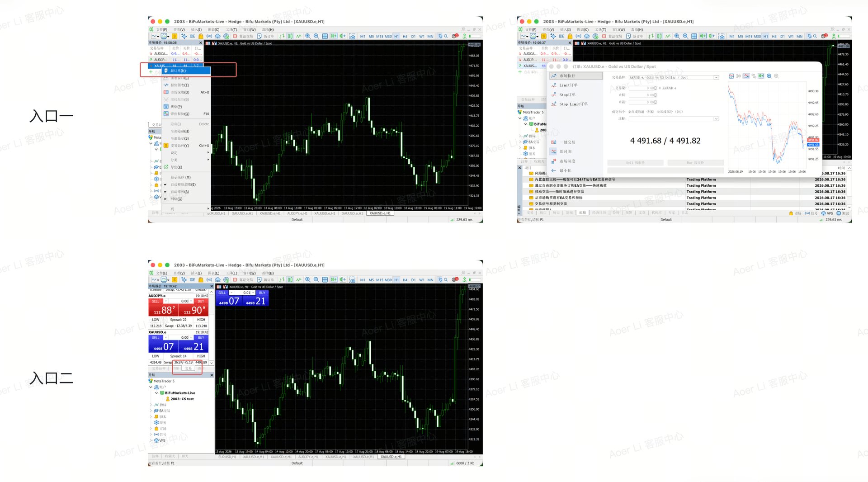Select H4 timeframe in top-right window
868x482 pixels.
[774, 37]
